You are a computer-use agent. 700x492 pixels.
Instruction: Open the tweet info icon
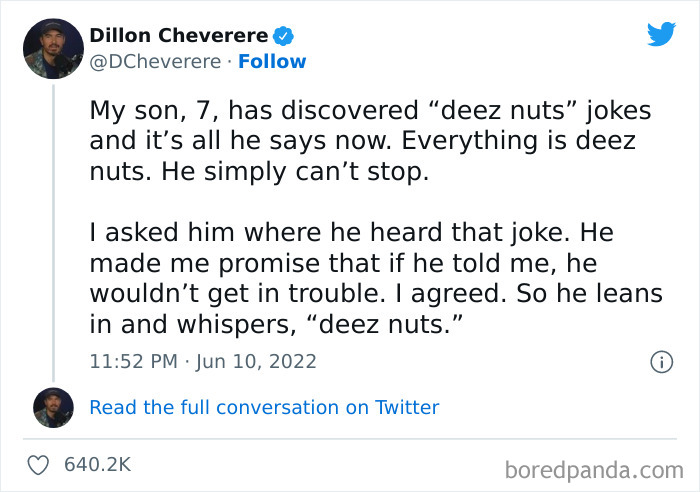click(660, 362)
